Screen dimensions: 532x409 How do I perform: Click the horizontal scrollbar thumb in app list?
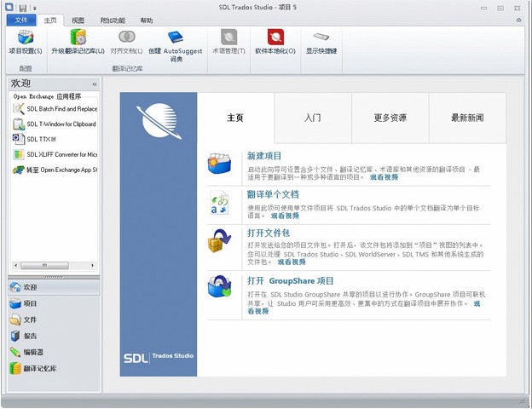[45, 265]
